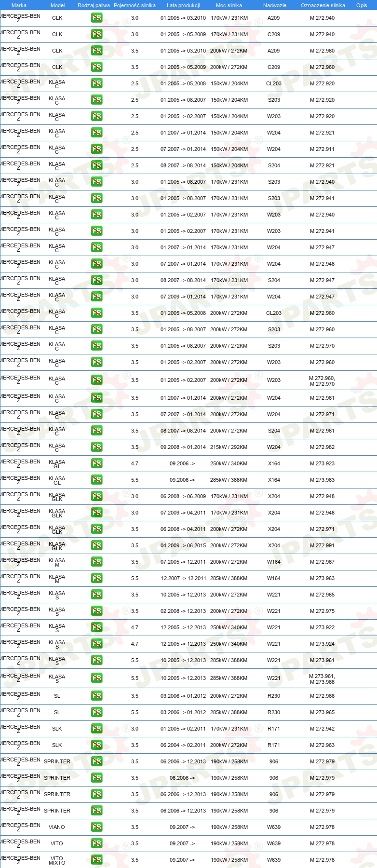
Task: Click the fuel icon in the W221 M 272.965 row
Action: pos(96,595)
